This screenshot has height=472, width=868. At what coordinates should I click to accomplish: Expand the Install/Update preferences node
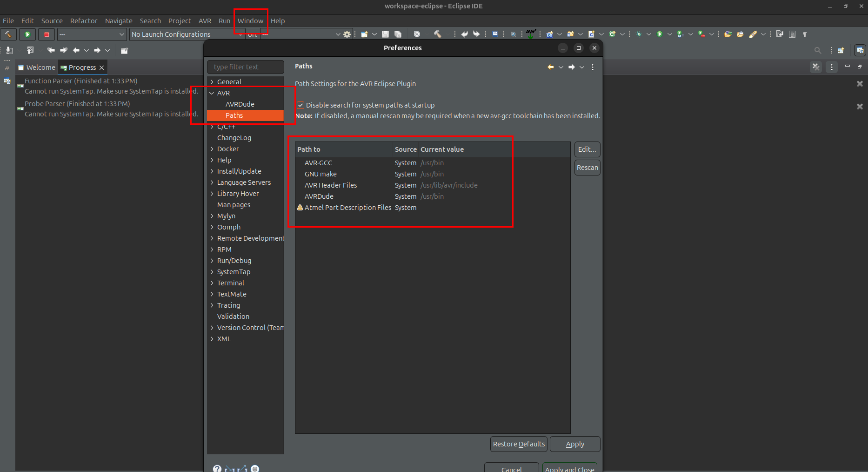pos(212,171)
